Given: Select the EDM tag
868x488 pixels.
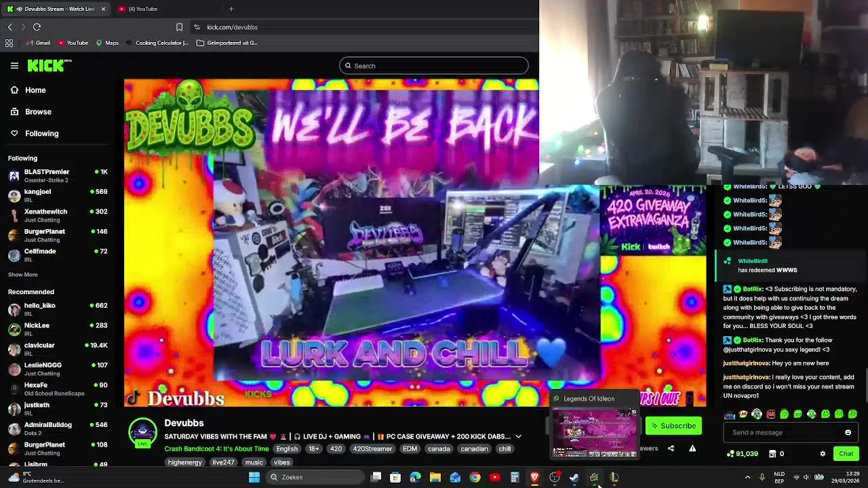Looking at the screenshot, I should [410, 449].
